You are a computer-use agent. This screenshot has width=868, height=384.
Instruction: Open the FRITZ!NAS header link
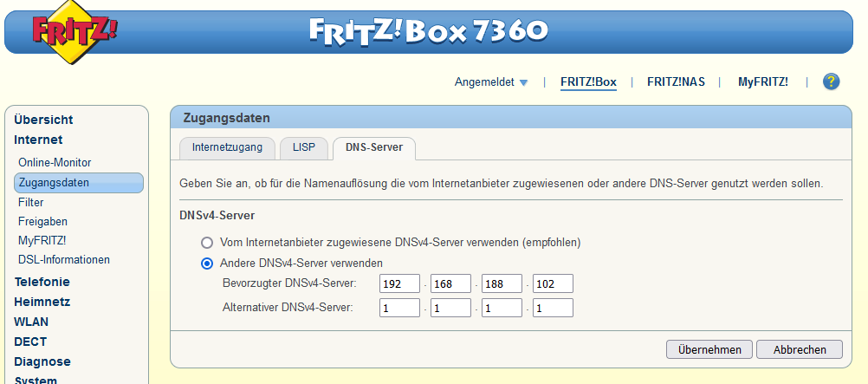click(676, 82)
